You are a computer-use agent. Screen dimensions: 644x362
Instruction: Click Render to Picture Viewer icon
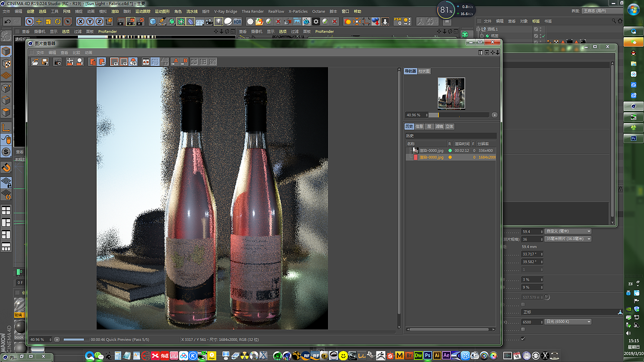click(x=131, y=21)
